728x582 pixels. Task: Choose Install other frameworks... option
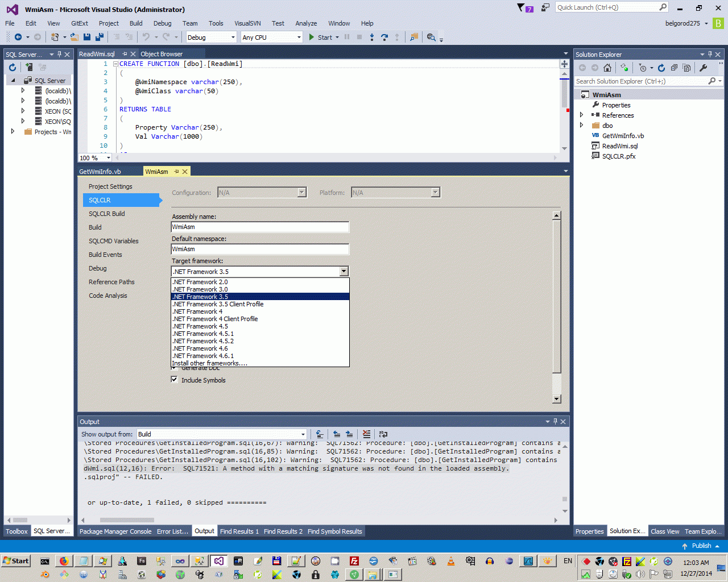click(x=260, y=363)
